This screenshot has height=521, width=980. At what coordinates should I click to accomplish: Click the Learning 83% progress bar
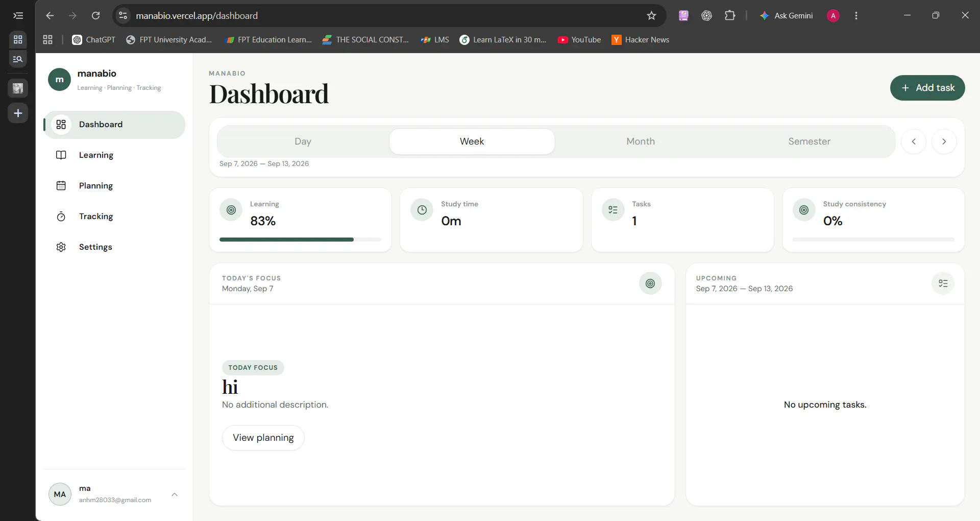[300, 240]
